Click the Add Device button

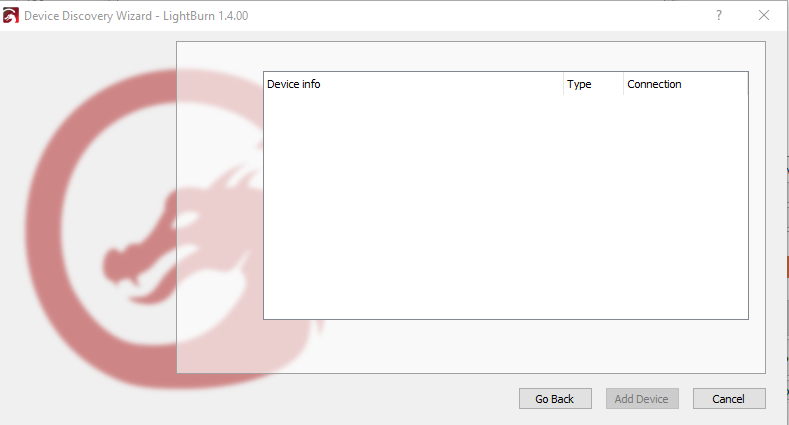642,398
